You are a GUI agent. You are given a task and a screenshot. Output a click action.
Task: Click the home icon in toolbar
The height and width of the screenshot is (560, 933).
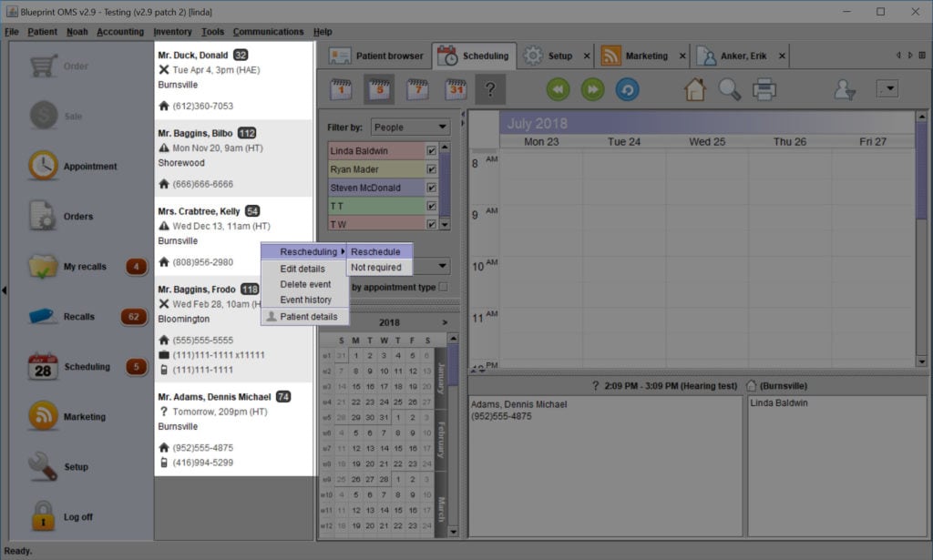tap(695, 89)
